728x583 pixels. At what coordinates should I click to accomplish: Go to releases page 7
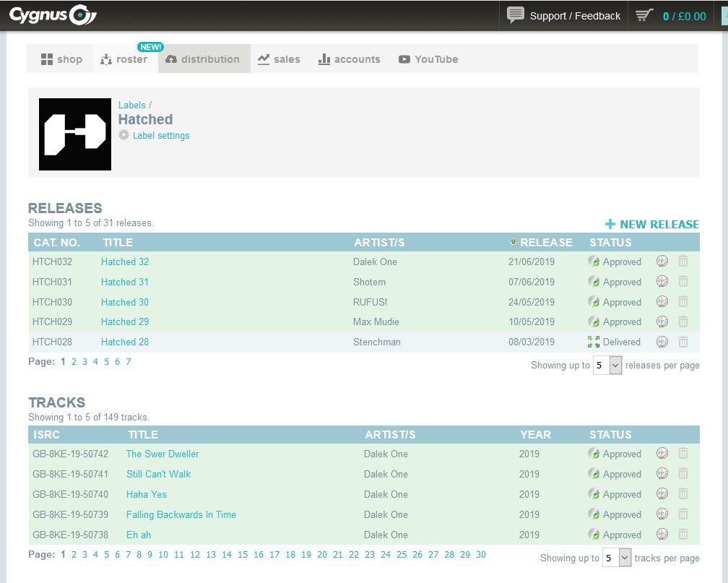pyautogui.click(x=128, y=361)
